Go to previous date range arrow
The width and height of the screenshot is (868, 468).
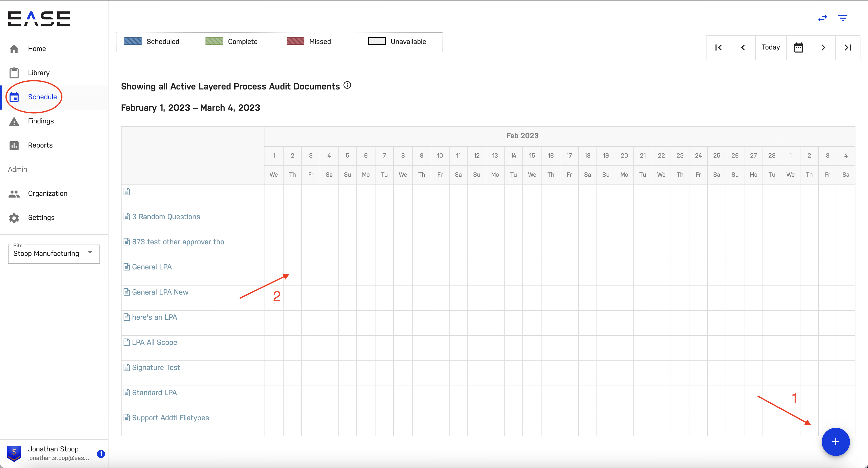tap(743, 48)
